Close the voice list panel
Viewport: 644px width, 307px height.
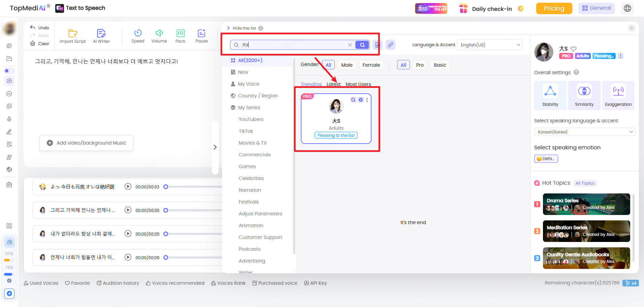point(632,28)
